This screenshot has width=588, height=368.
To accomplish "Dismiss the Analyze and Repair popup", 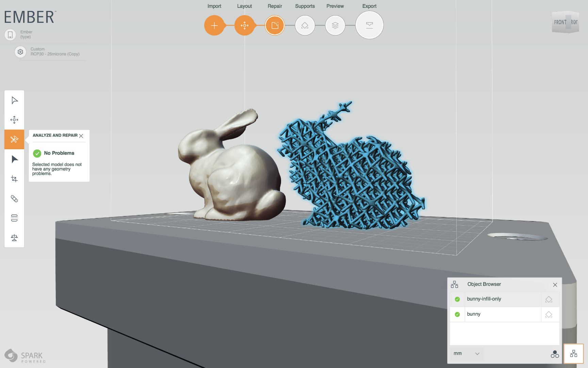I will point(81,136).
